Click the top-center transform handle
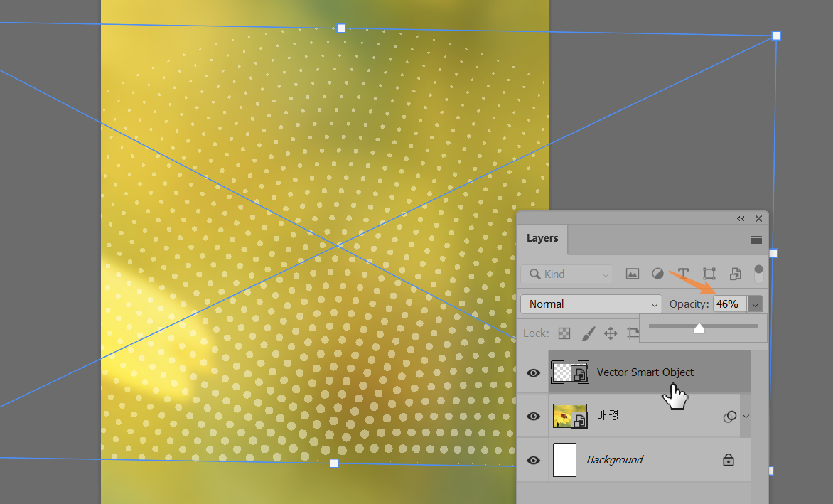Viewport: 833px width, 504px height. click(x=341, y=28)
